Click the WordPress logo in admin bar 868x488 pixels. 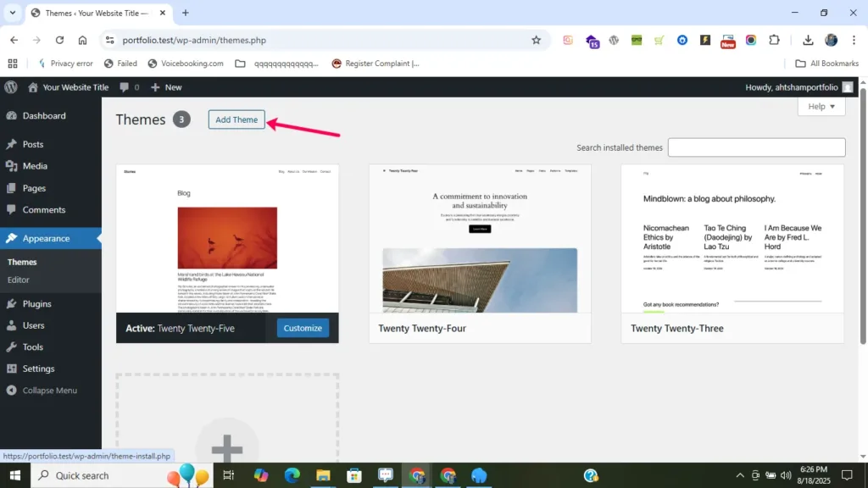point(11,87)
